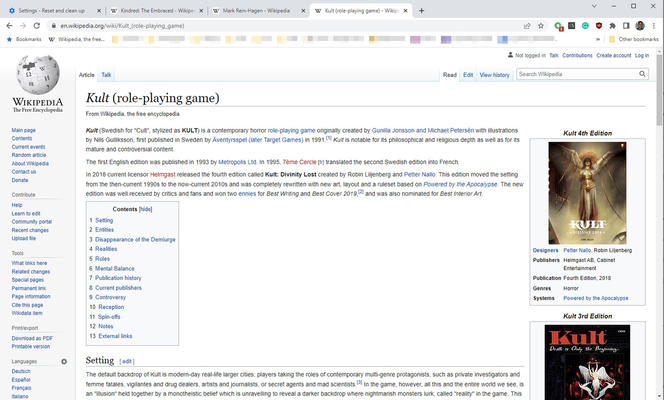Image resolution: width=664 pixels, height=400 pixels.
Task: Open the role-playing game link
Action: [x=291, y=130]
